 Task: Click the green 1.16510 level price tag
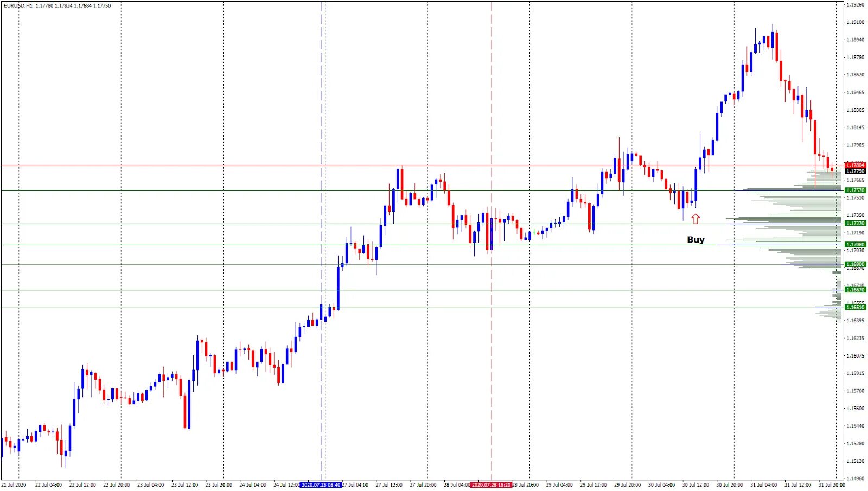[856, 308]
